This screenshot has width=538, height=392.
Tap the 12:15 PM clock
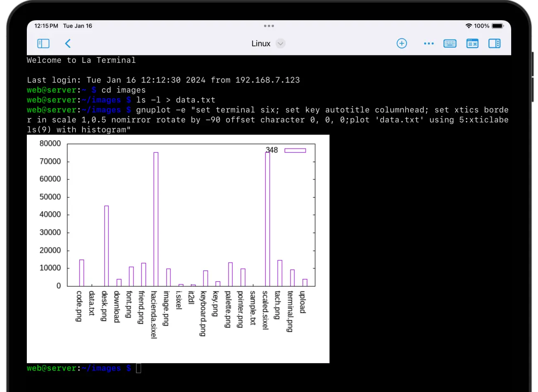[x=46, y=26]
